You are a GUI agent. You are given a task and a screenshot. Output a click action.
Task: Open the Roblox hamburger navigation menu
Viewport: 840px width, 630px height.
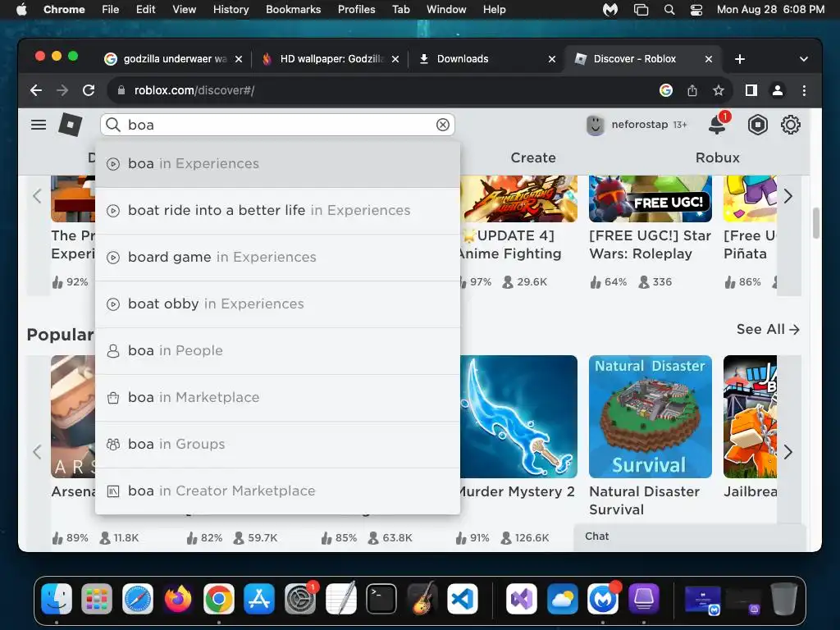38,125
